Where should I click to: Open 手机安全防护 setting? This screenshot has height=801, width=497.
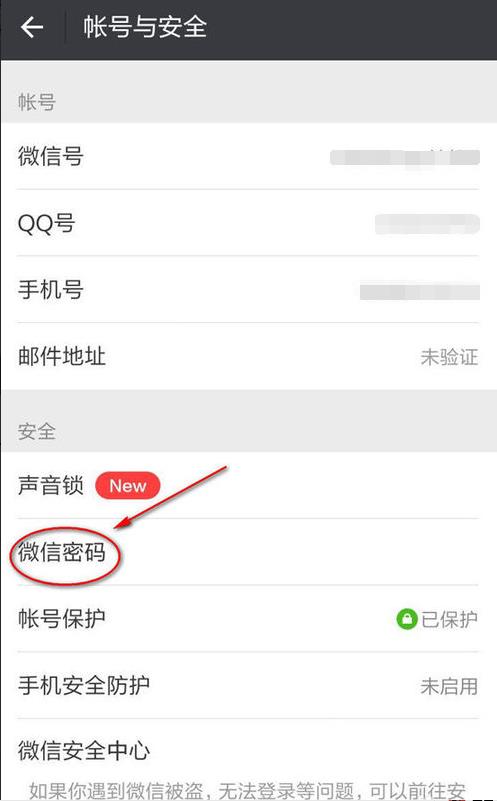pyautogui.click(x=249, y=686)
